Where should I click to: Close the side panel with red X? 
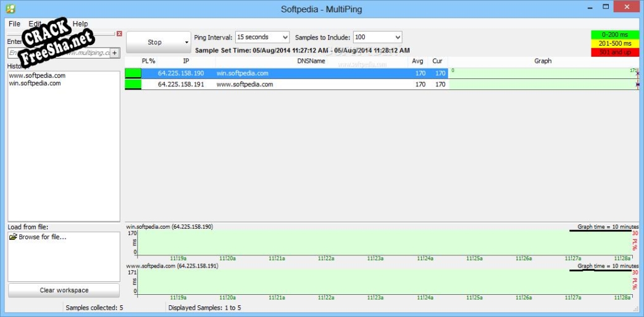(x=119, y=34)
